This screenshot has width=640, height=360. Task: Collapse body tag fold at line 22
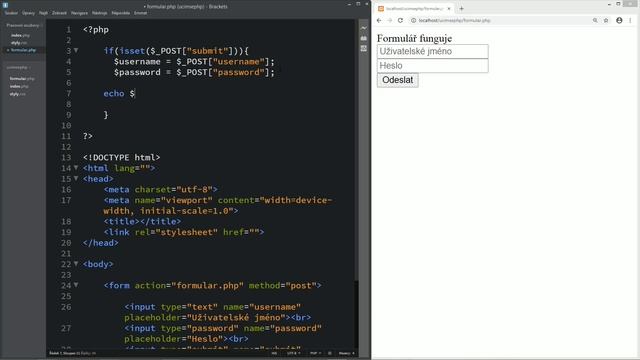(76, 264)
